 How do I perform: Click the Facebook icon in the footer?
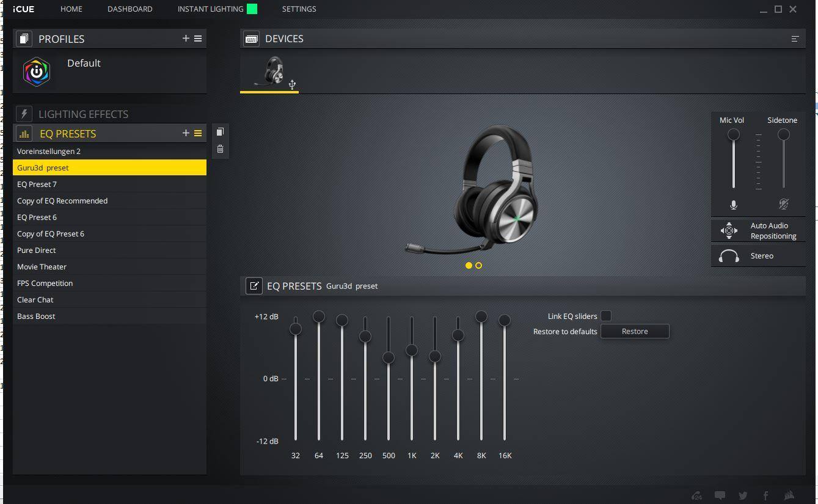click(x=765, y=495)
